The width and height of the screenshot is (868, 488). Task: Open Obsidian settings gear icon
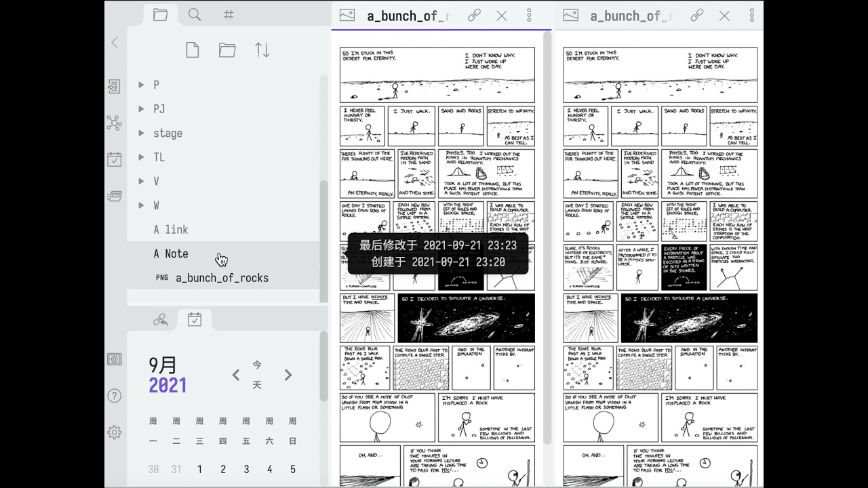(x=114, y=432)
